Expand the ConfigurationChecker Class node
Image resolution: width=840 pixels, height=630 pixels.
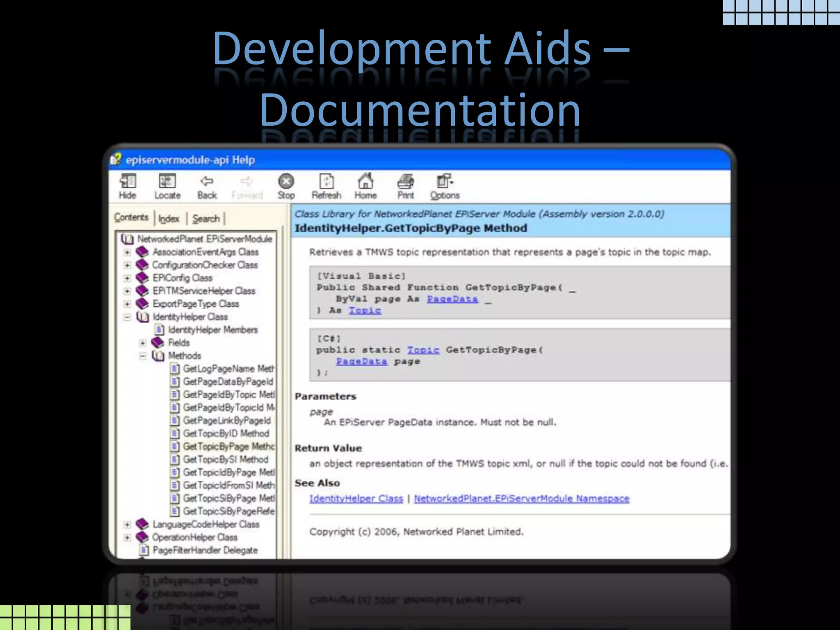127,265
